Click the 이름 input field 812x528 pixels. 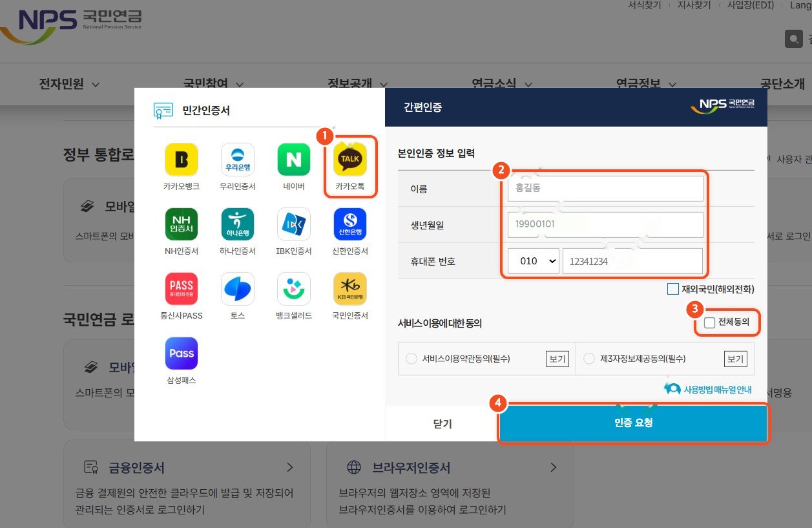[605, 189]
